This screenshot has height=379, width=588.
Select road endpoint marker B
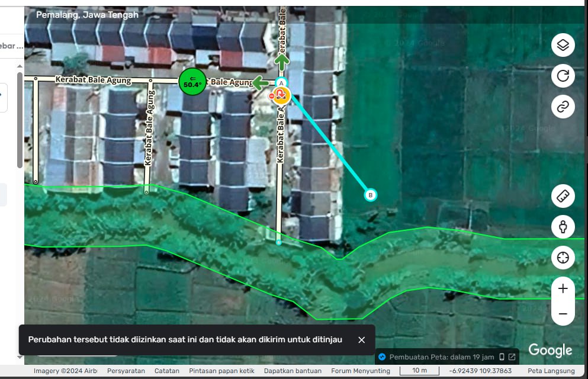tap(371, 195)
